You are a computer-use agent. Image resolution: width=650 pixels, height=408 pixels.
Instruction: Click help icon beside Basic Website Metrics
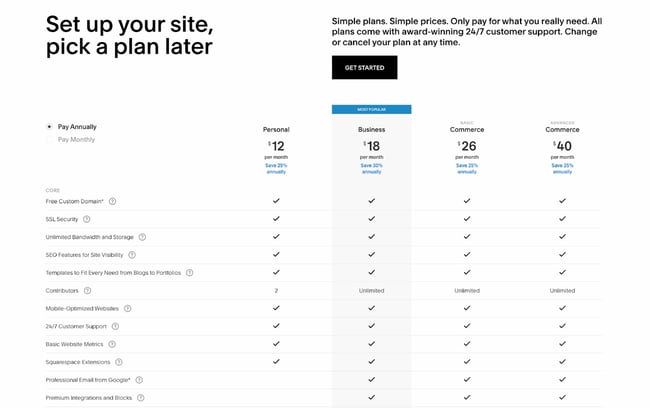(110, 344)
